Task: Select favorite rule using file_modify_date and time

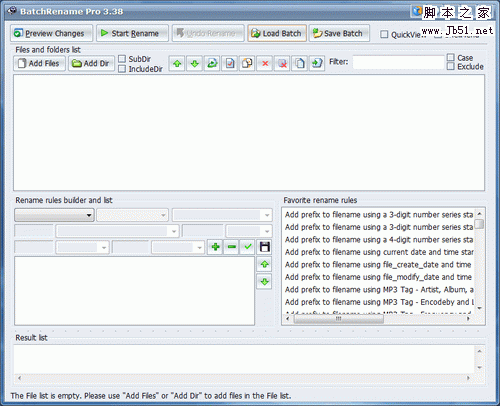Action: pos(379,277)
